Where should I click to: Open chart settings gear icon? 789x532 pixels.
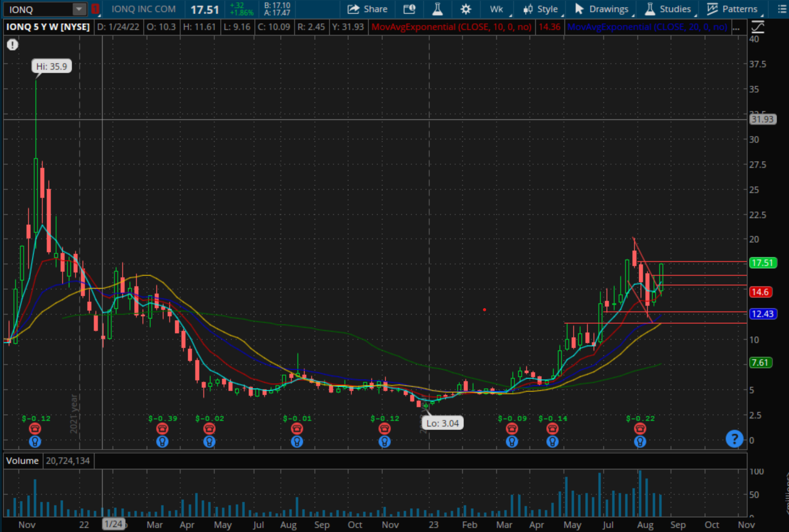tap(466, 9)
